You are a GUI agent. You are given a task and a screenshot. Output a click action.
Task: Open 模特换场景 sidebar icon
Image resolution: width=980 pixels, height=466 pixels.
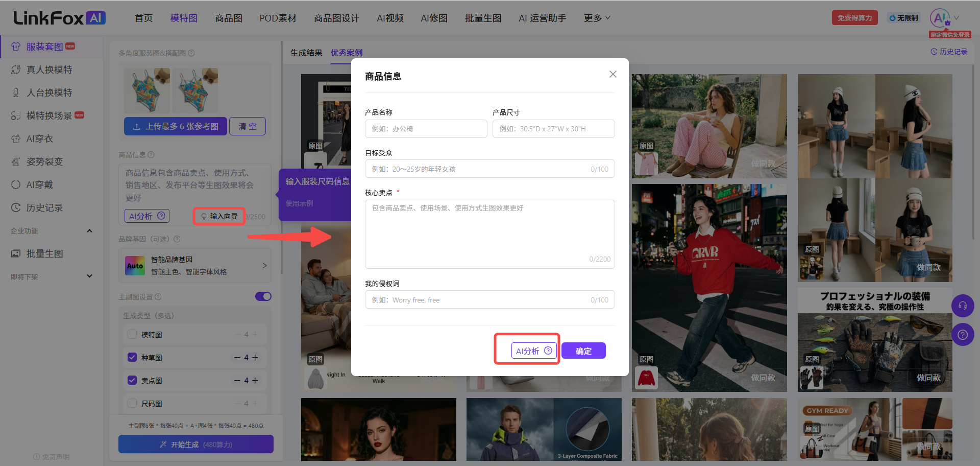(x=16, y=115)
